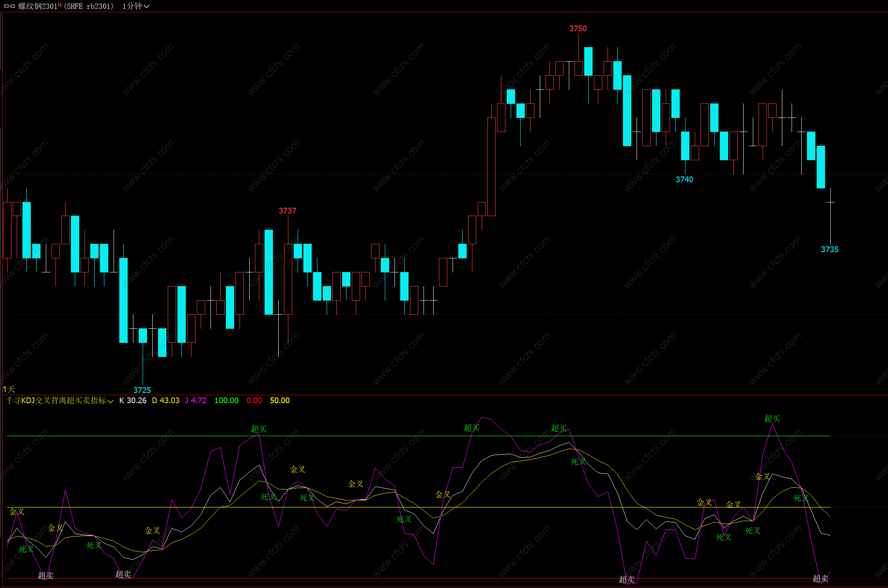Click the 3725 low price label
This screenshot has height=588, width=888.
[x=142, y=390]
